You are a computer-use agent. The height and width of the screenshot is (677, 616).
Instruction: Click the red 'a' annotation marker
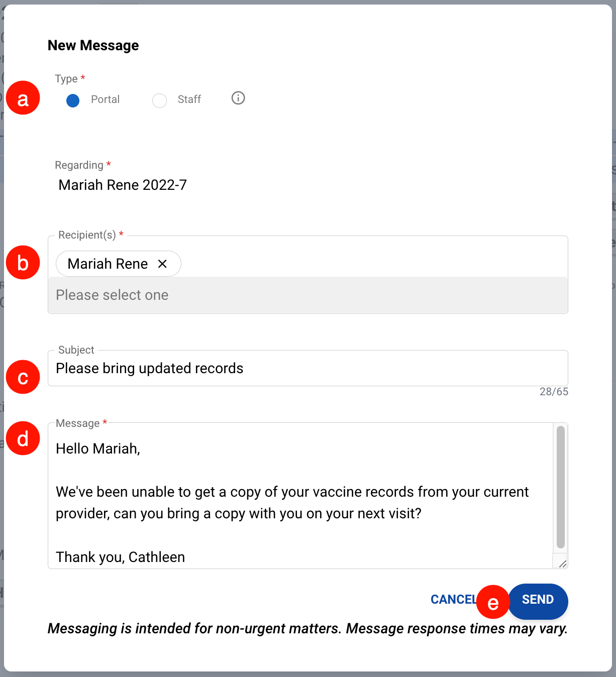(x=23, y=98)
